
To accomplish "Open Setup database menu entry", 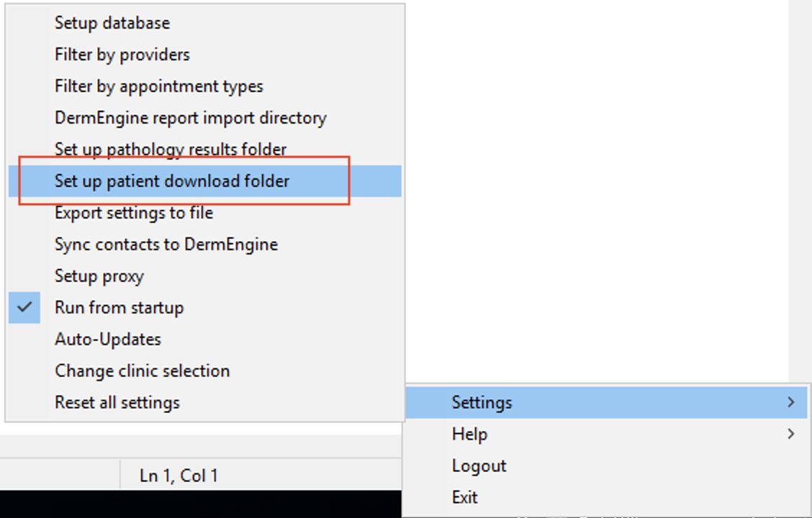I will [112, 23].
